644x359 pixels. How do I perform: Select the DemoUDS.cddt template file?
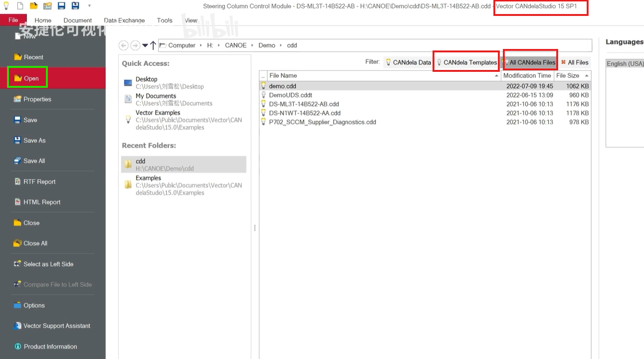point(425,95)
